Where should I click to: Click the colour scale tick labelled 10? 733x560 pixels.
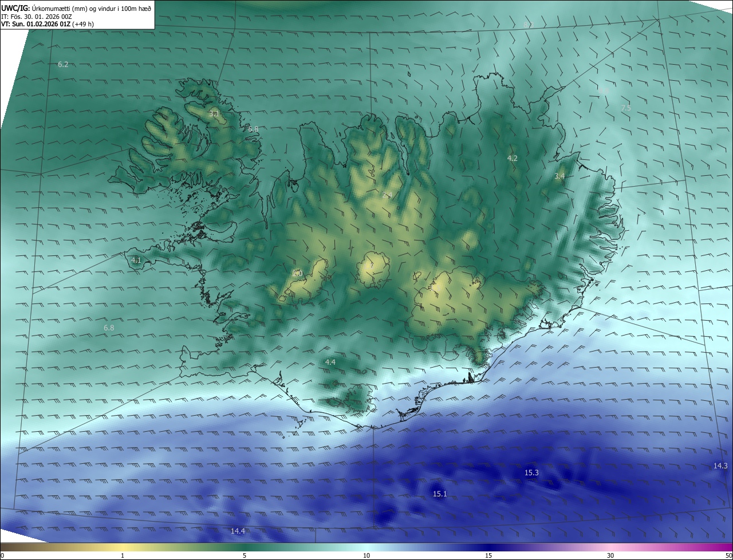[x=366, y=555]
